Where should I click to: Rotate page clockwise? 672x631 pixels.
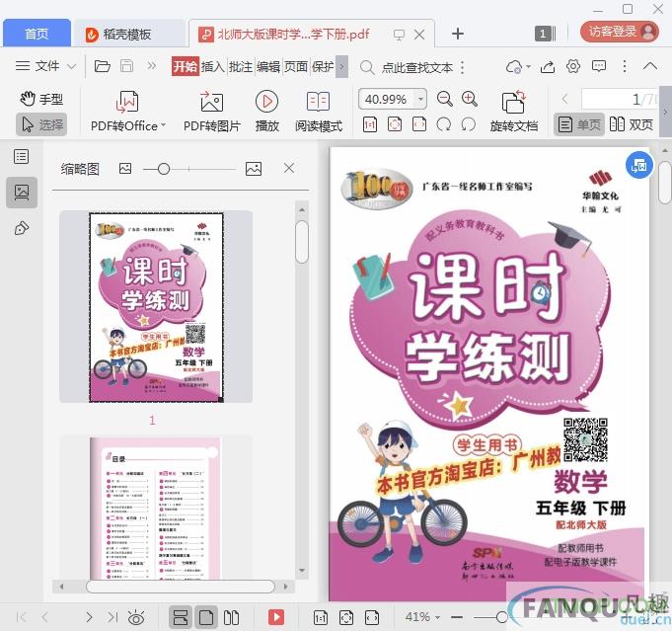[x=444, y=124]
